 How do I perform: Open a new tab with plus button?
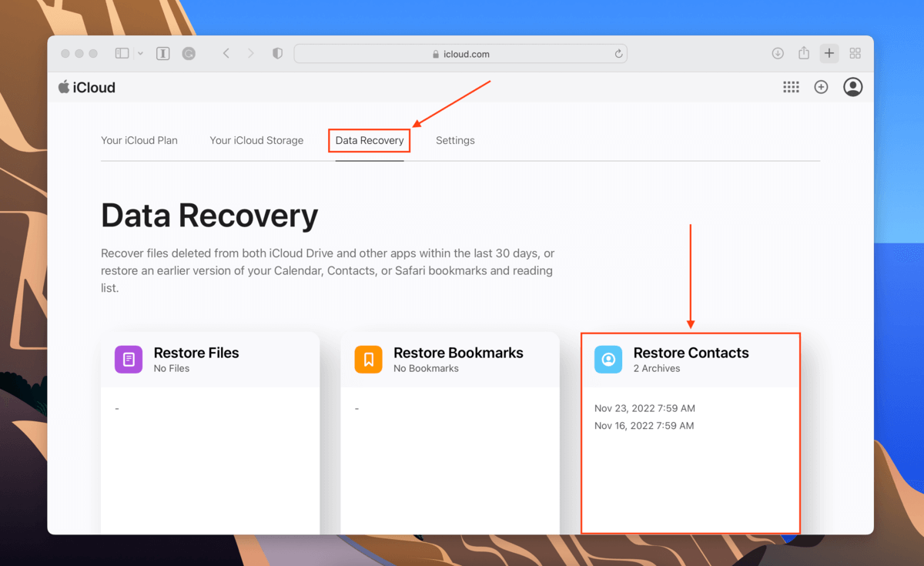[829, 53]
